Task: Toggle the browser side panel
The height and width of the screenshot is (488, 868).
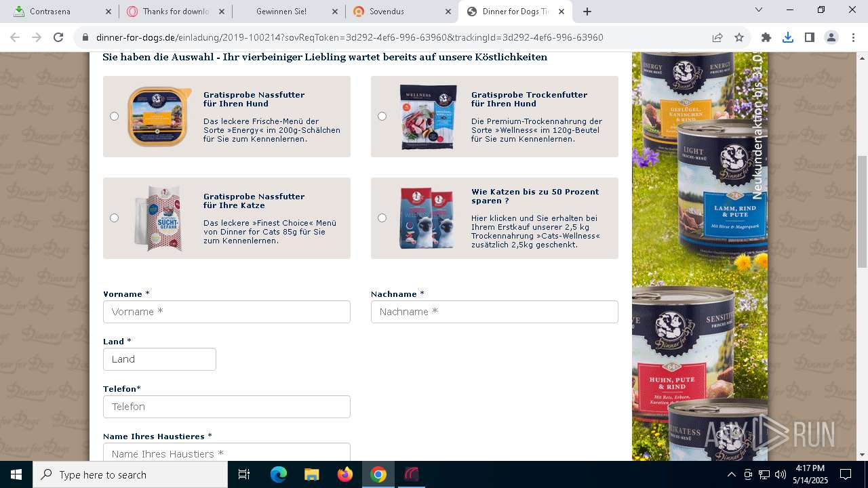Action: [810, 37]
